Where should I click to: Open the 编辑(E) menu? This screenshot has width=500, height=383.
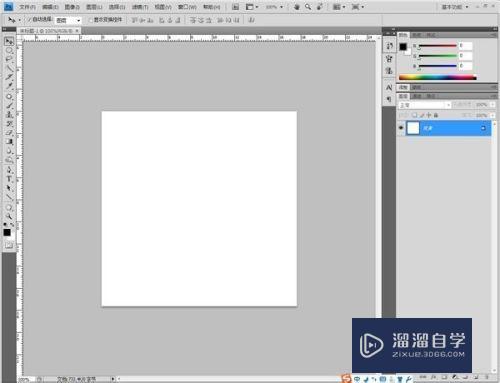pos(50,7)
